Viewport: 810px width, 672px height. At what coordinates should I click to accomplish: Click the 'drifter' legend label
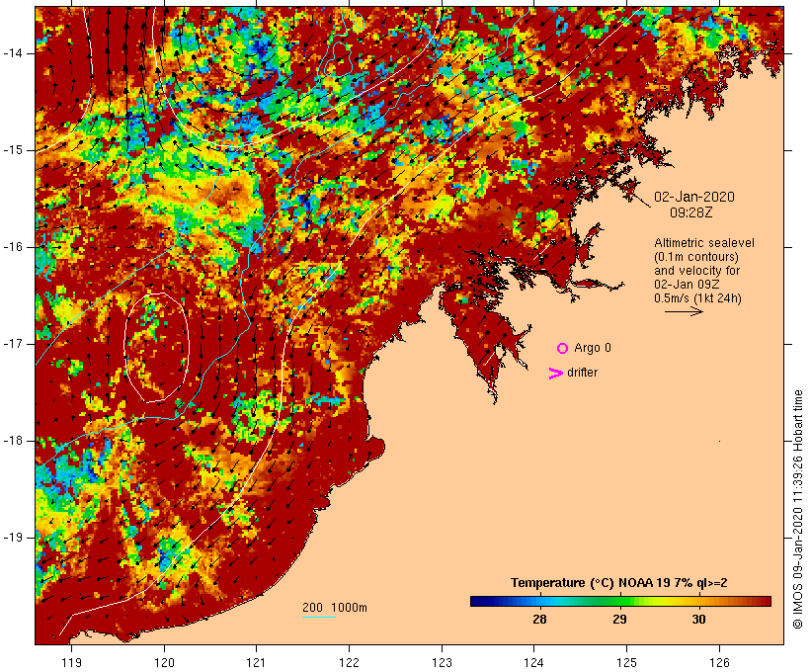coord(582,373)
